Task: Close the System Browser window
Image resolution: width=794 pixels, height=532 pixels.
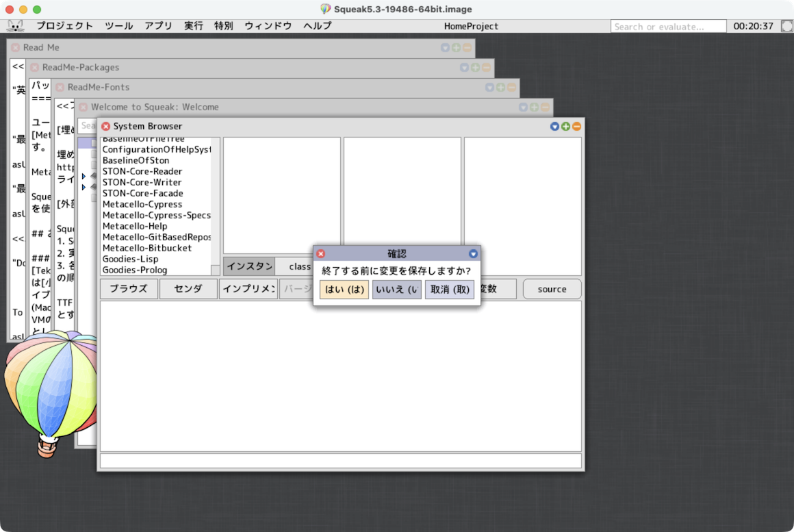Action: click(x=105, y=127)
